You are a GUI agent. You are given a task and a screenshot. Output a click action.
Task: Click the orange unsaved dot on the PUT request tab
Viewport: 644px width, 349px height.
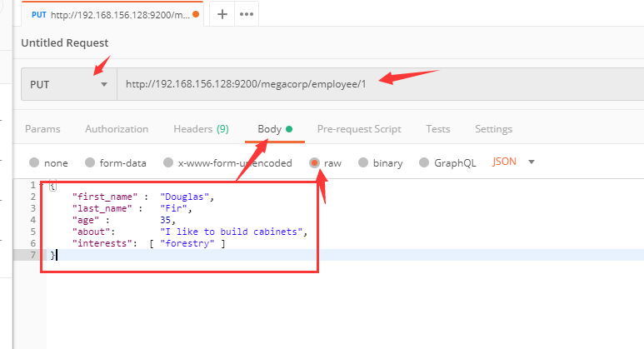click(x=196, y=14)
